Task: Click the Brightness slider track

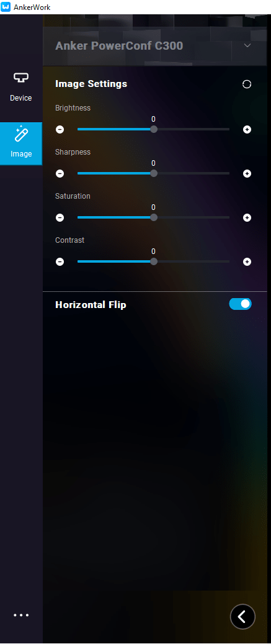Action: tap(153, 129)
